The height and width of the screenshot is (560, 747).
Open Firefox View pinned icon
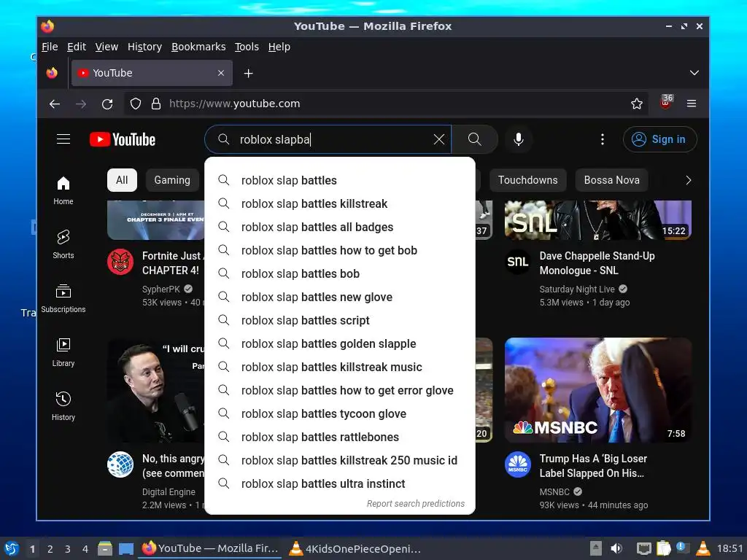click(x=52, y=73)
